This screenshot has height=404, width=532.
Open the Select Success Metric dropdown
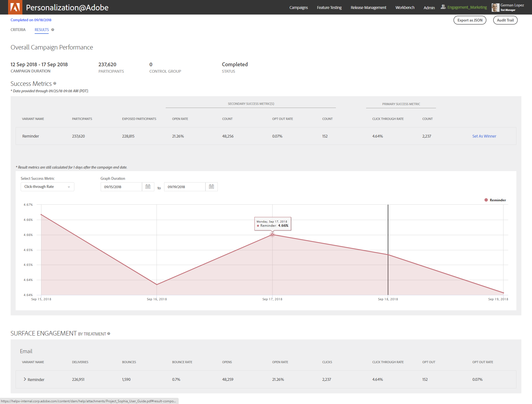pyautogui.click(x=47, y=187)
